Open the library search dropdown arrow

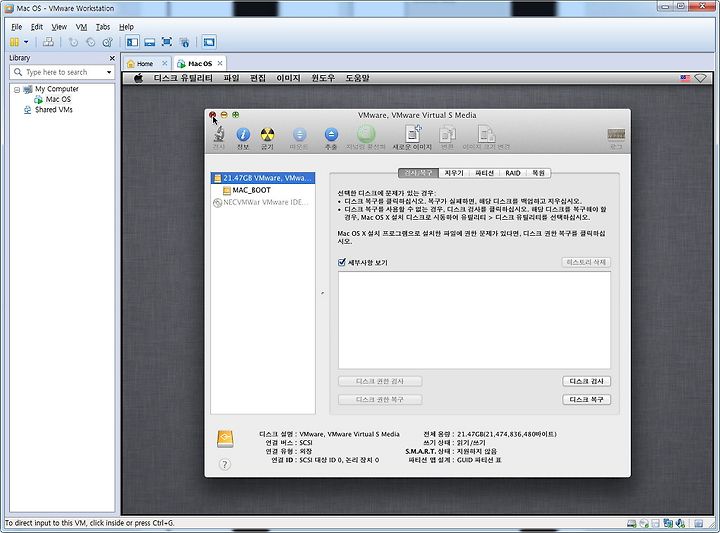point(109,73)
